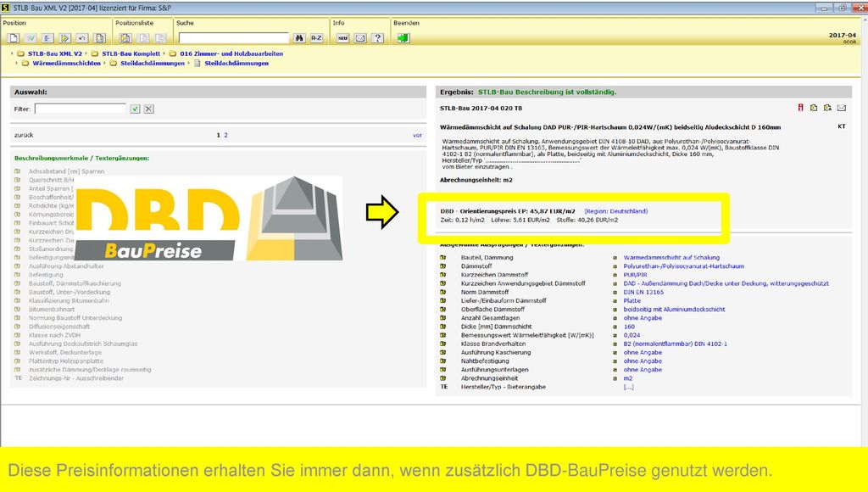Screen dimensions: 868x492
Task: Select Zeichnungs-Nr - Ausschreibender entry
Action: tap(76, 378)
